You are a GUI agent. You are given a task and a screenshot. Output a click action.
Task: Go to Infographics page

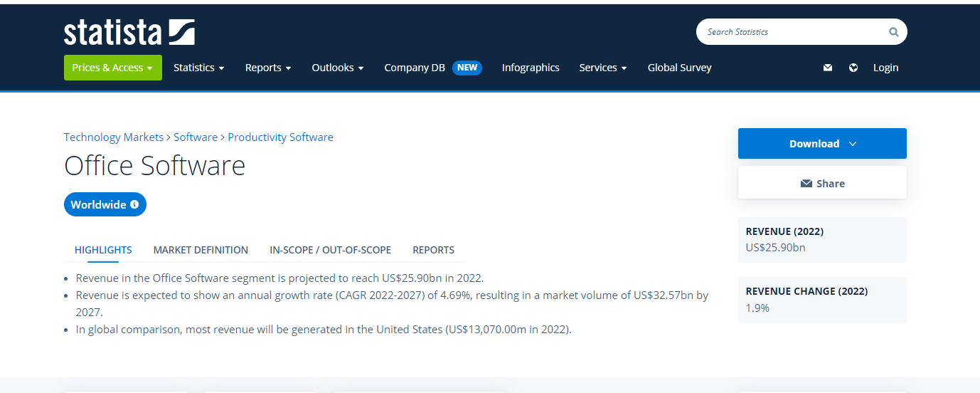coord(531,68)
